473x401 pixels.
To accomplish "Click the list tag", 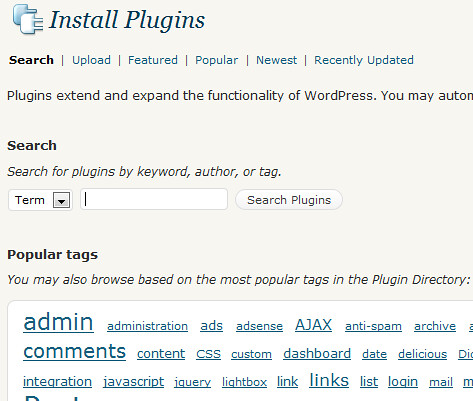I will (369, 381).
